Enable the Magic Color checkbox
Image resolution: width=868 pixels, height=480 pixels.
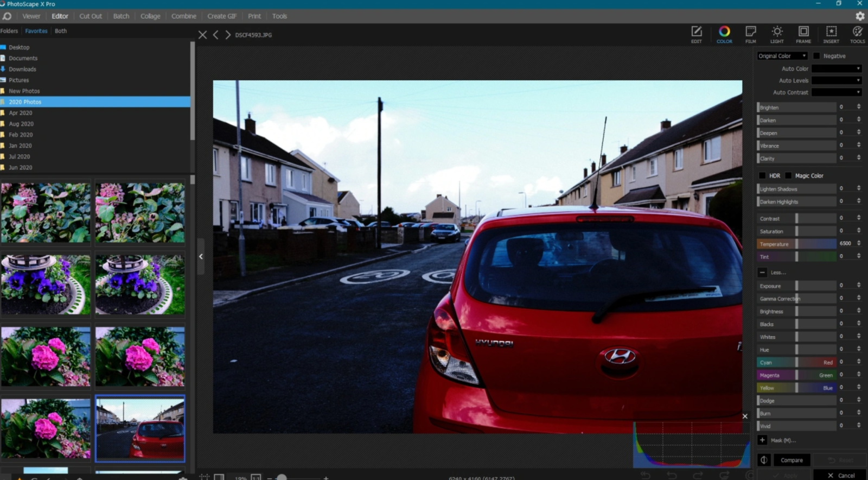point(788,175)
